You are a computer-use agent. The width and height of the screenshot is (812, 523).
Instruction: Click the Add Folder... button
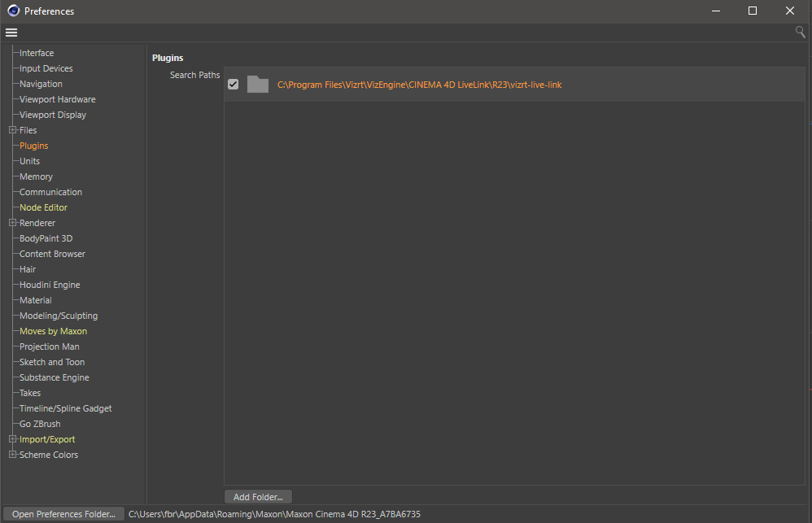258,497
